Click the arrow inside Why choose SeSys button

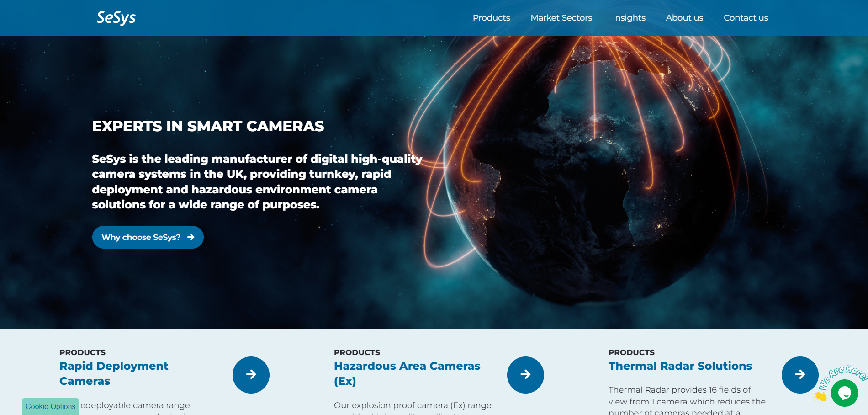[x=191, y=237]
